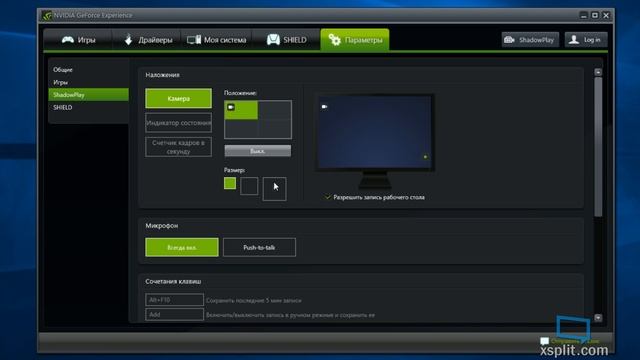Set camera position to top-left quadrant

click(241, 110)
